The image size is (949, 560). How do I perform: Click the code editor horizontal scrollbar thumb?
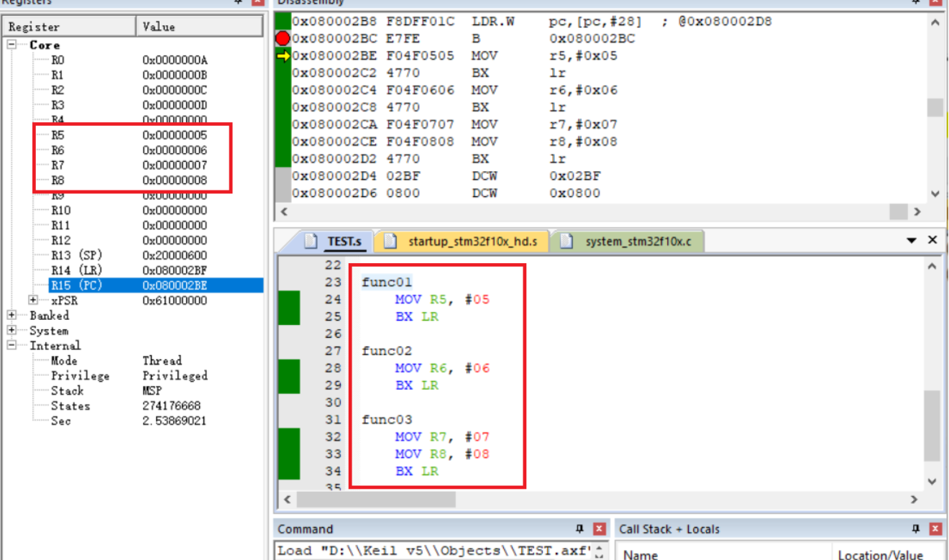tap(376, 499)
